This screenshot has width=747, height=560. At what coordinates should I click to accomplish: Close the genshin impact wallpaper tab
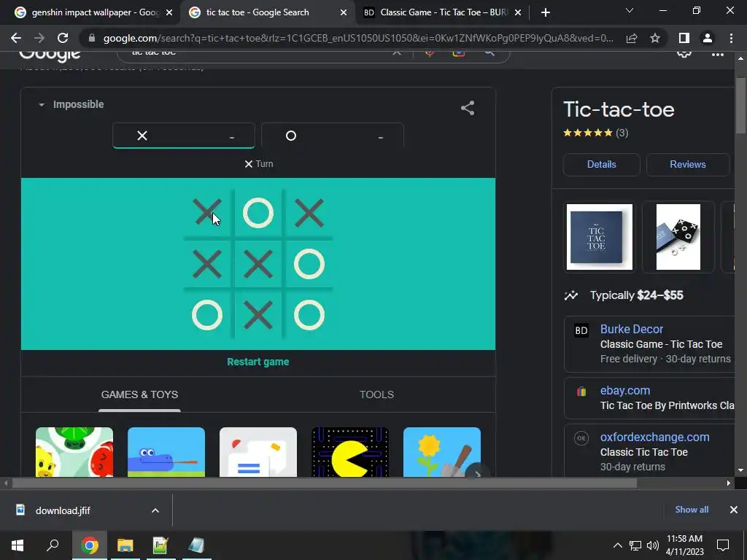(x=169, y=13)
